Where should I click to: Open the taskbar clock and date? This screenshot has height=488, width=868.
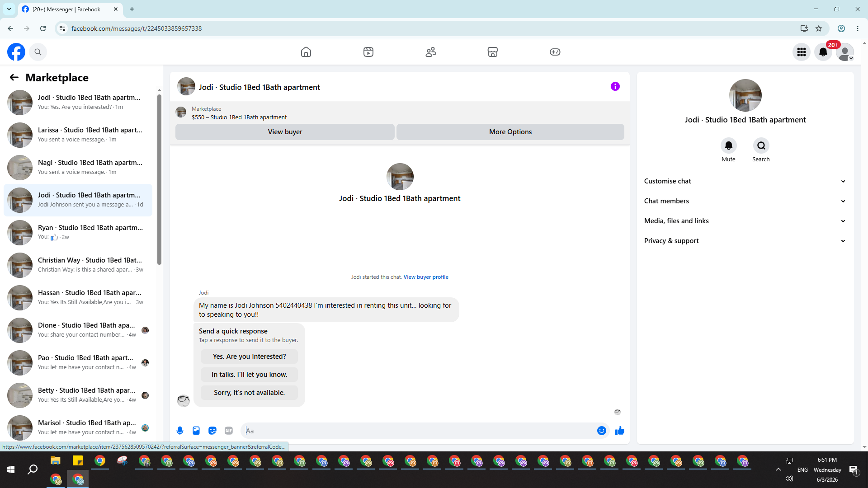tap(827, 470)
